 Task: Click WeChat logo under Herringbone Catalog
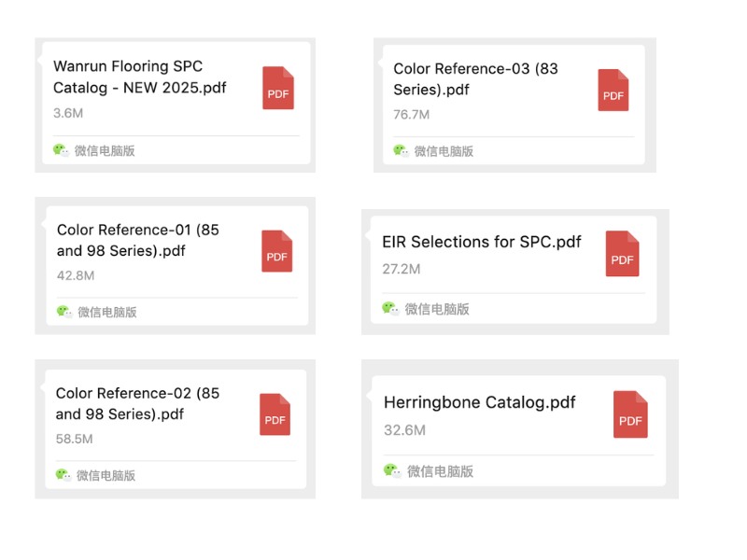[392, 470]
